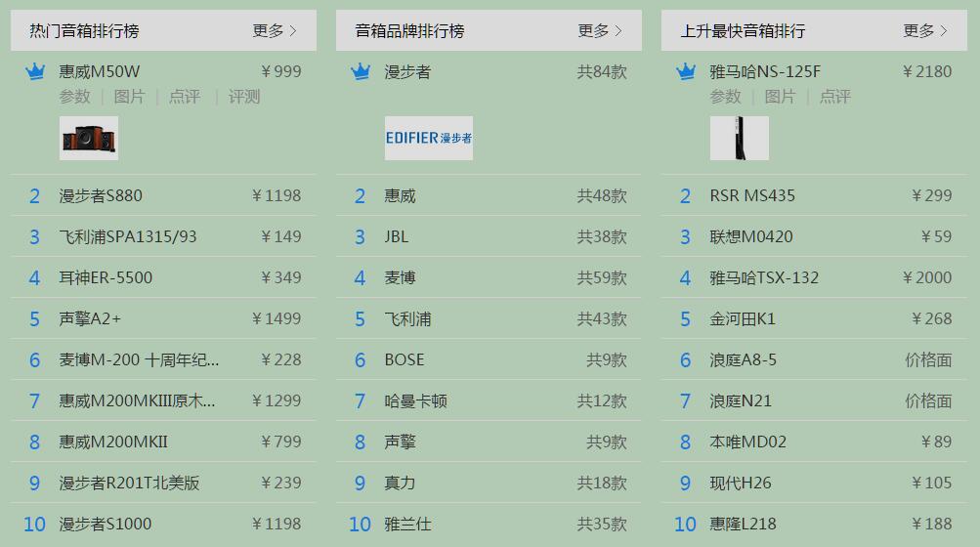Screen dimensions: 980x547
Task: Open RSR MS435 product link
Action: click(752, 195)
